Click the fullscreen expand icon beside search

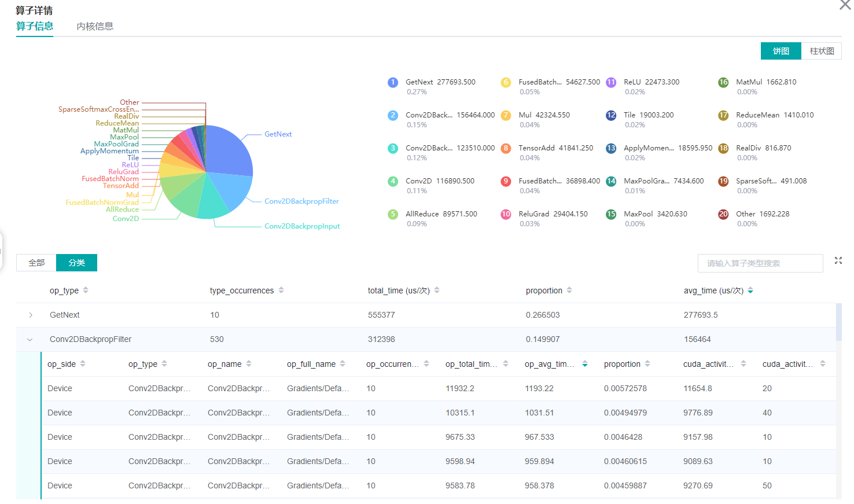(838, 261)
